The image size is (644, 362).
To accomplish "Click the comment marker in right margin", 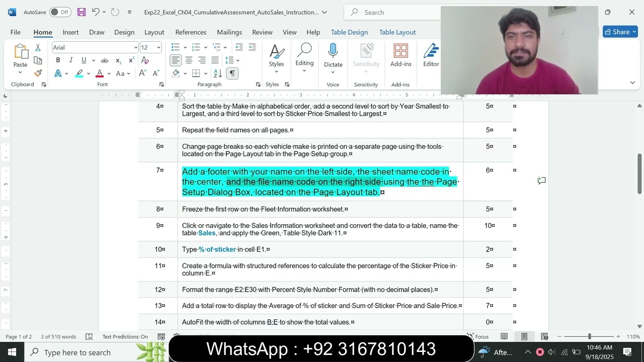I will (541, 180).
